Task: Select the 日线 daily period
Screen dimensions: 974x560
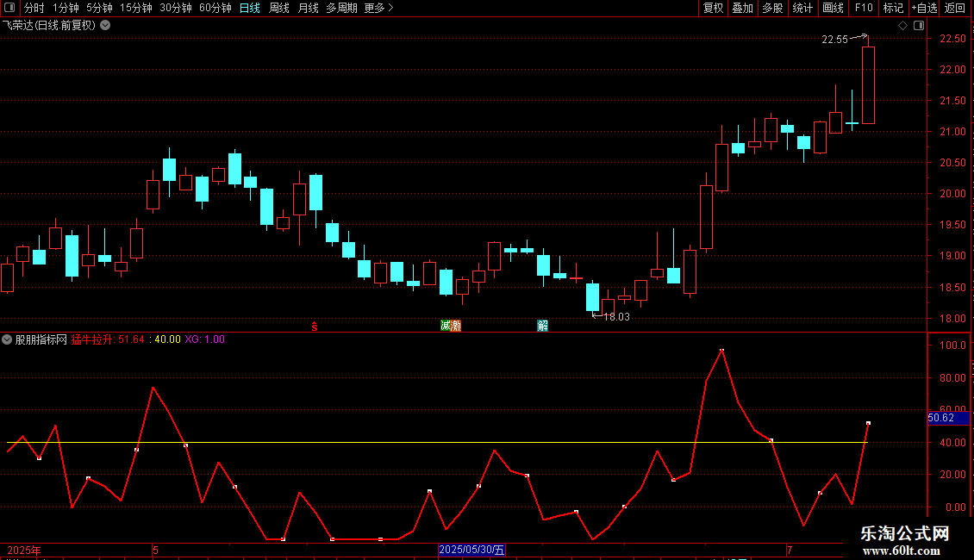Action: [250, 8]
